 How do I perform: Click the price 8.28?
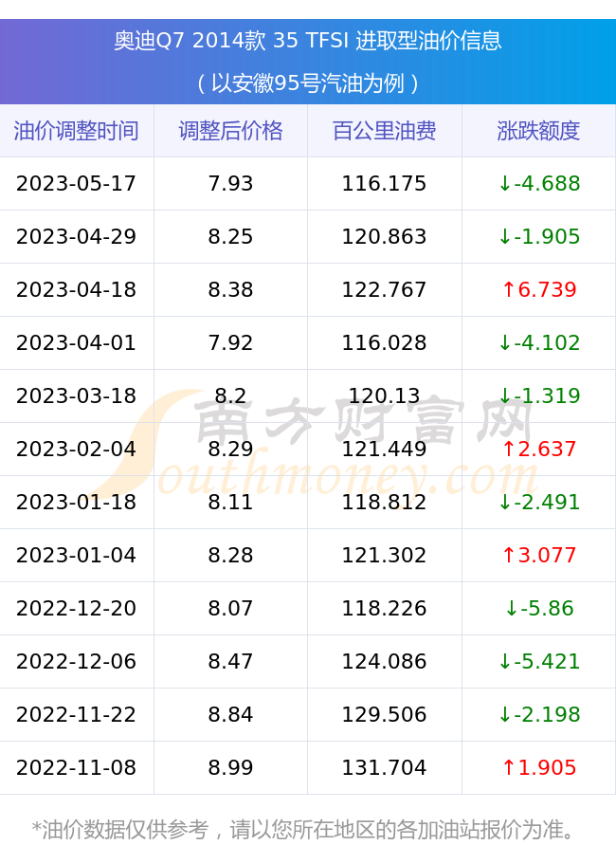point(230,555)
